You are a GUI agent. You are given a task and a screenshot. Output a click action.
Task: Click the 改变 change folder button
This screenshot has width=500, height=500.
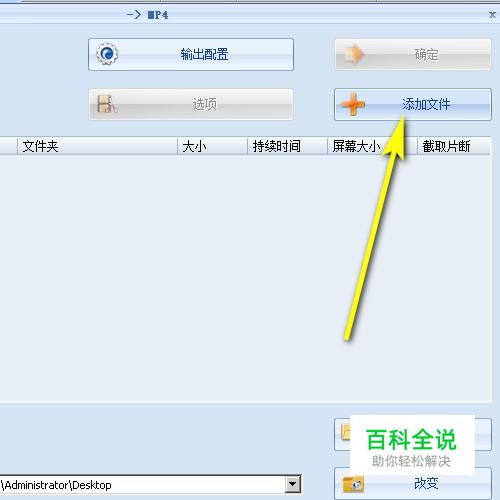coord(413,483)
